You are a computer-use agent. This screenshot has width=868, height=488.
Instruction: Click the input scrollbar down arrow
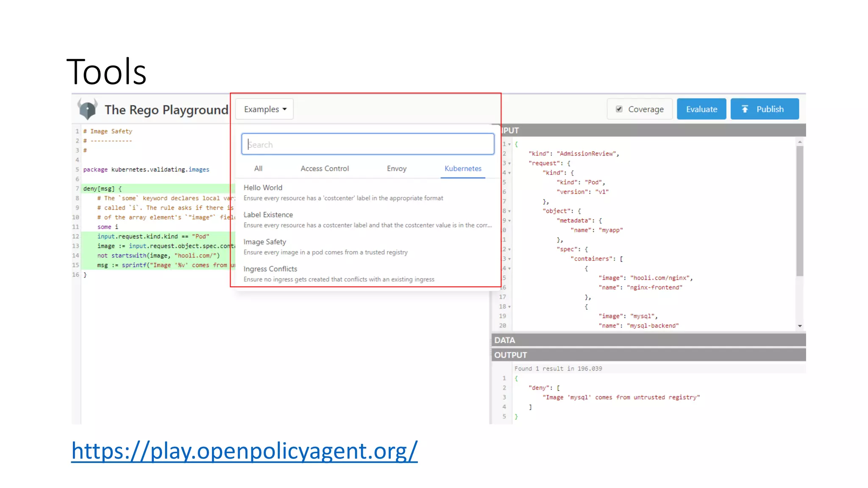click(x=800, y=326)
